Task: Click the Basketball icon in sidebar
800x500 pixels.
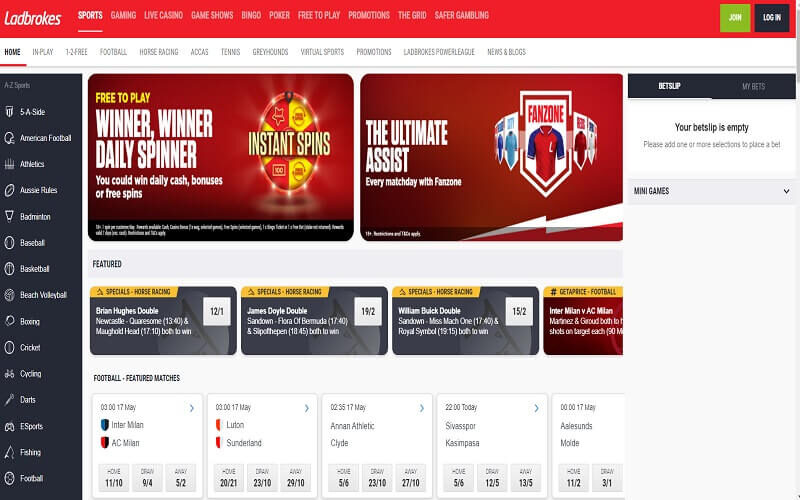Action: point(9,269)
